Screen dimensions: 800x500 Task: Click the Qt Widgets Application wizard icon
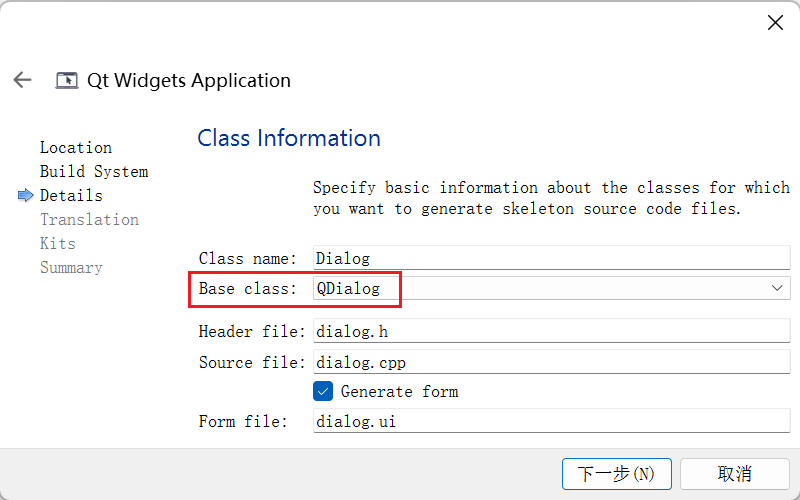click(x=67, y=81)
